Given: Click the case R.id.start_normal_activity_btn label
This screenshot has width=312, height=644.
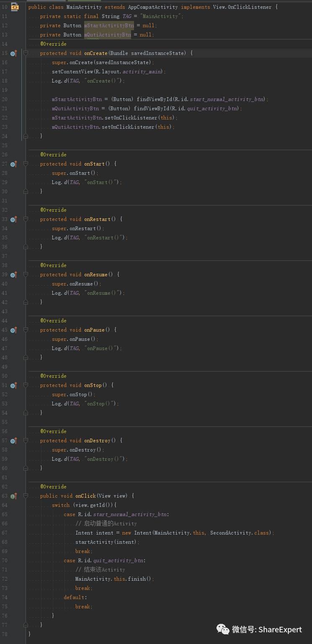Looking at the screenshot, I should point(116,514).
